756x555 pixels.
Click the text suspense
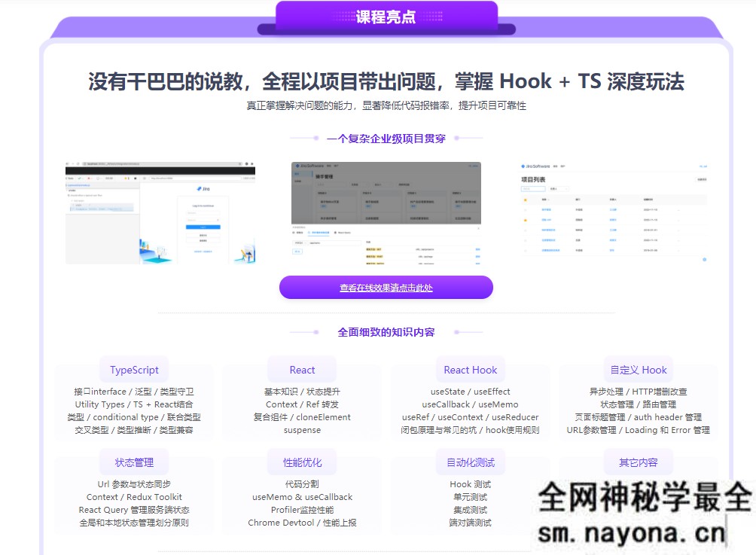point(302,430)
